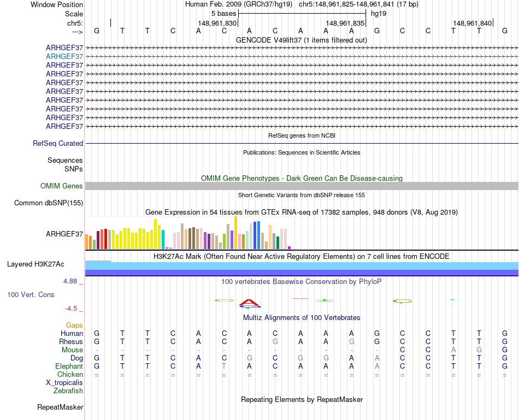Open Multiz Alignments of 100 Vertebrates title
The height and width of the screenshot is (420, 519).
tap(302, 318)
